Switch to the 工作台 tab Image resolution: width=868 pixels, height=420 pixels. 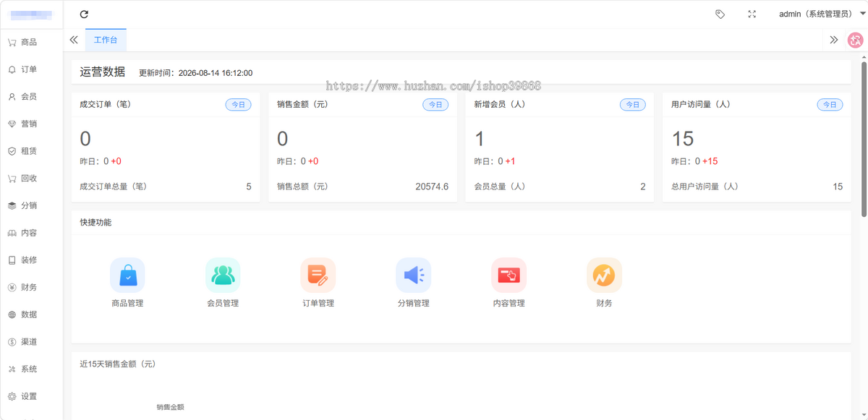tap(106, 40)
